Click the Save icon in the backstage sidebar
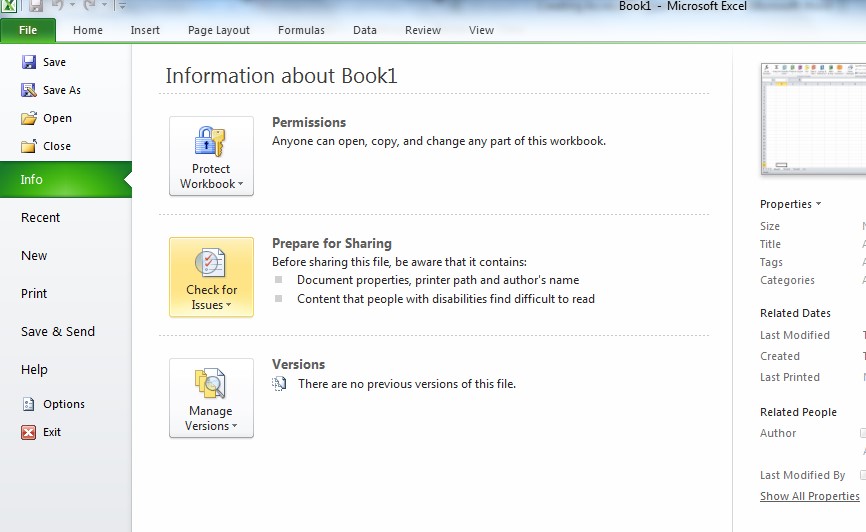Viewport: 866px width, 532px height. pyautogui.click(x=29, y=62)
